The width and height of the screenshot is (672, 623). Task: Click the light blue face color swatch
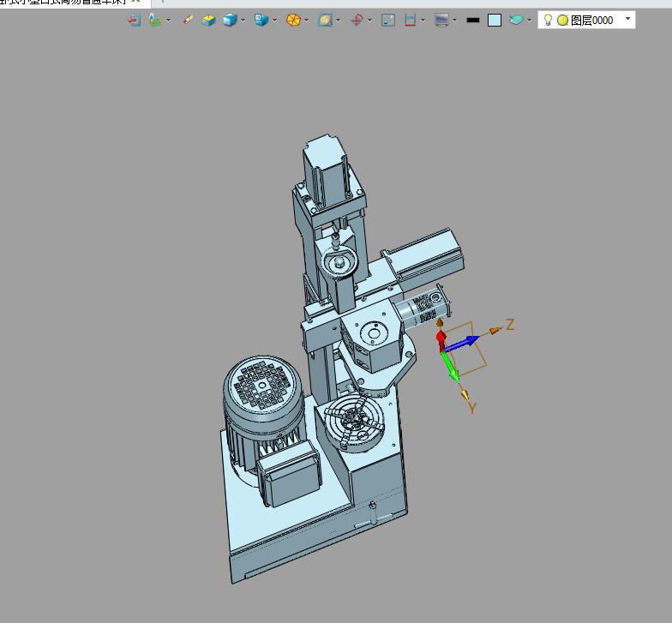click(495, 21)
